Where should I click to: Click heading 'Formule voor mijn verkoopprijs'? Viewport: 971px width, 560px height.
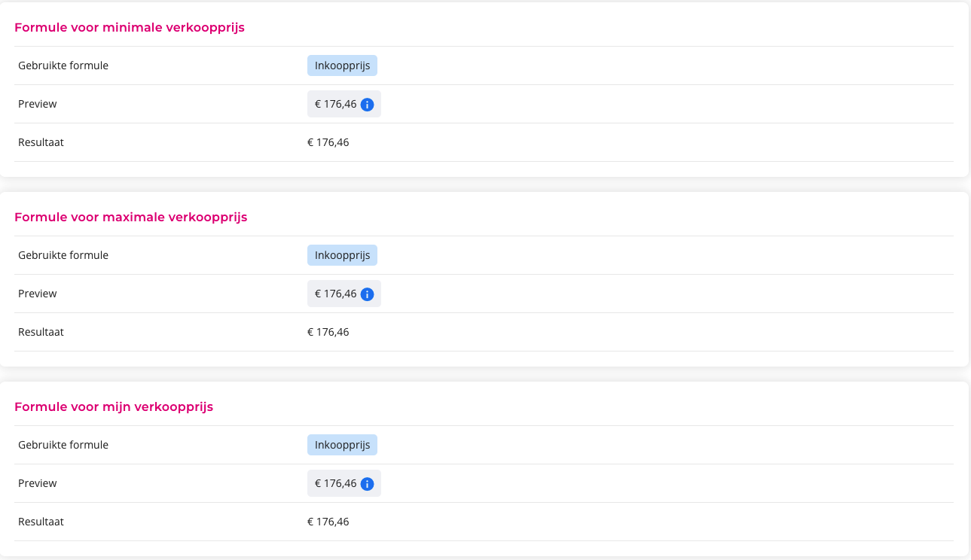pyautogui.click(x=114, y=407)
